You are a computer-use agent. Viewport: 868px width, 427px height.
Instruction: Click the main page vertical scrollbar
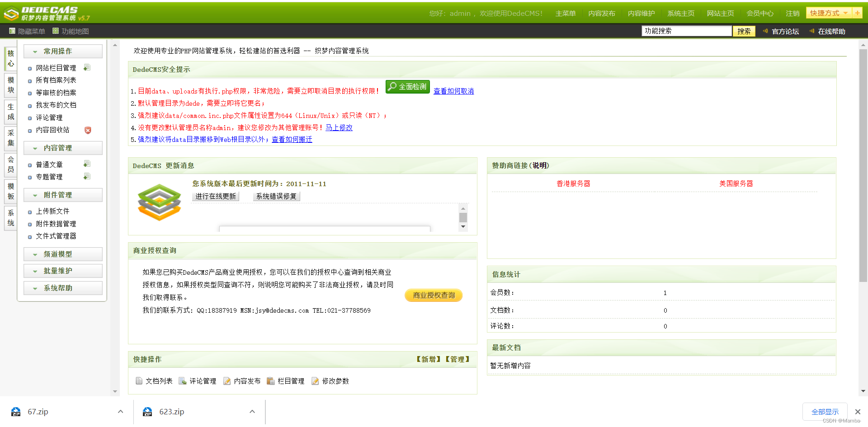[x=863, y=166]
